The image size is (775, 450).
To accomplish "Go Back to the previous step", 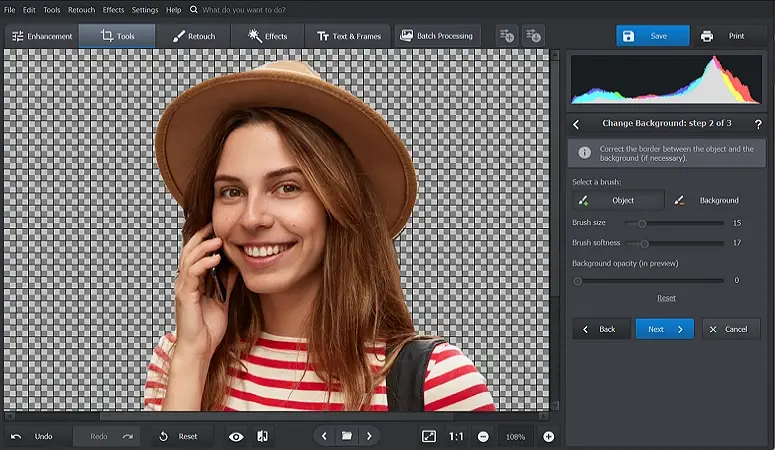I will point(601,329).
